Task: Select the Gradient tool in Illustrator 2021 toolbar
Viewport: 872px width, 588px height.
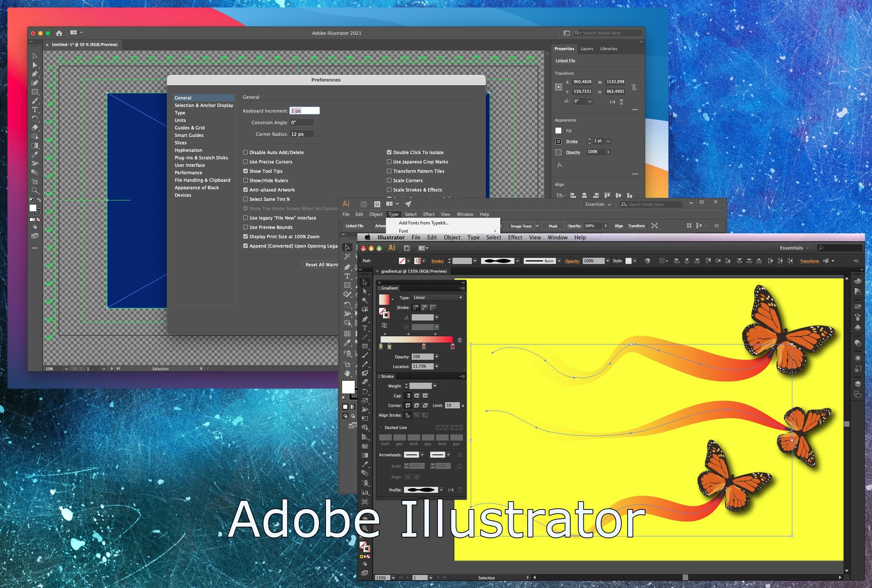Action: [x=34, y=146]
